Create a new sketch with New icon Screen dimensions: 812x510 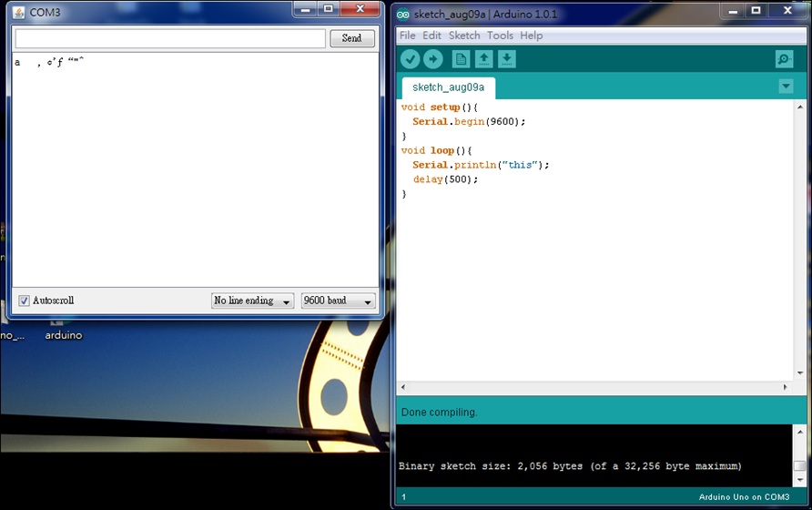[461, 59]
